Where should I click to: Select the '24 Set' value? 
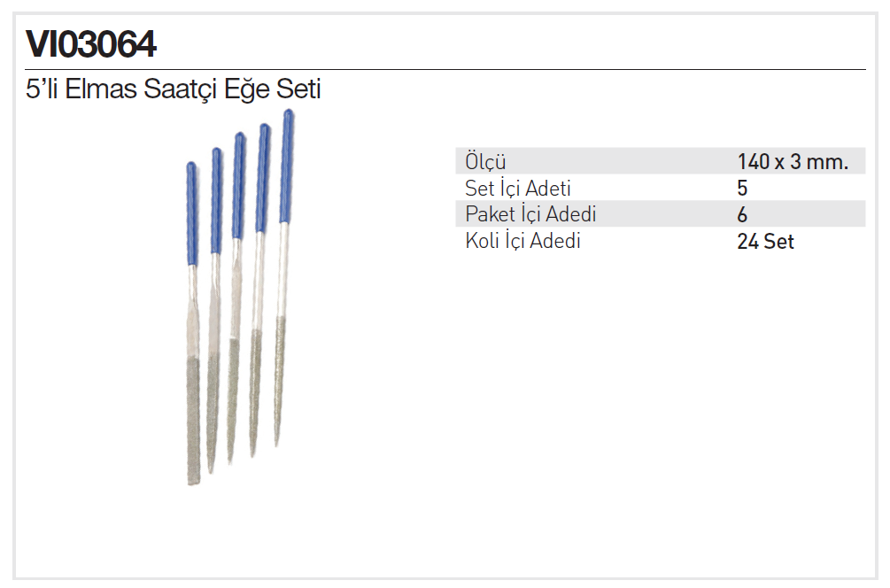click(x=765, y=241)
